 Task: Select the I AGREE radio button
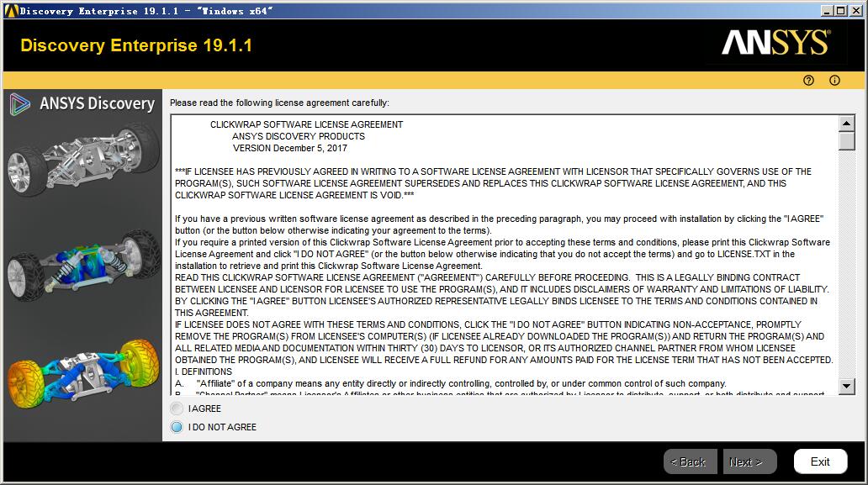point(177,409)
